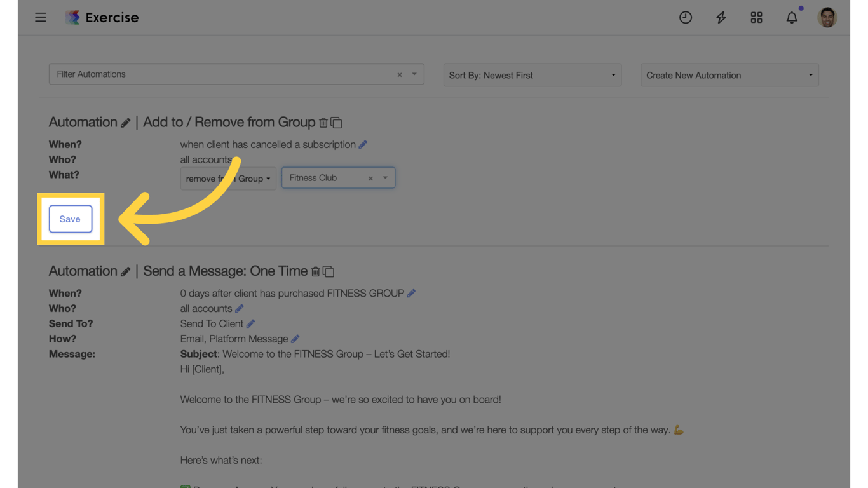The width and height of the screenshot is (868, 488).
Task: Clear the Fitness Club group selection
Action: point(370,179)
